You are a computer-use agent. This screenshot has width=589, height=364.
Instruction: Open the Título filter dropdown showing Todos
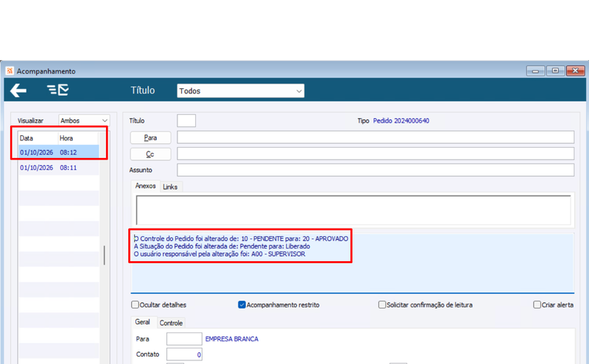(241, 90)
